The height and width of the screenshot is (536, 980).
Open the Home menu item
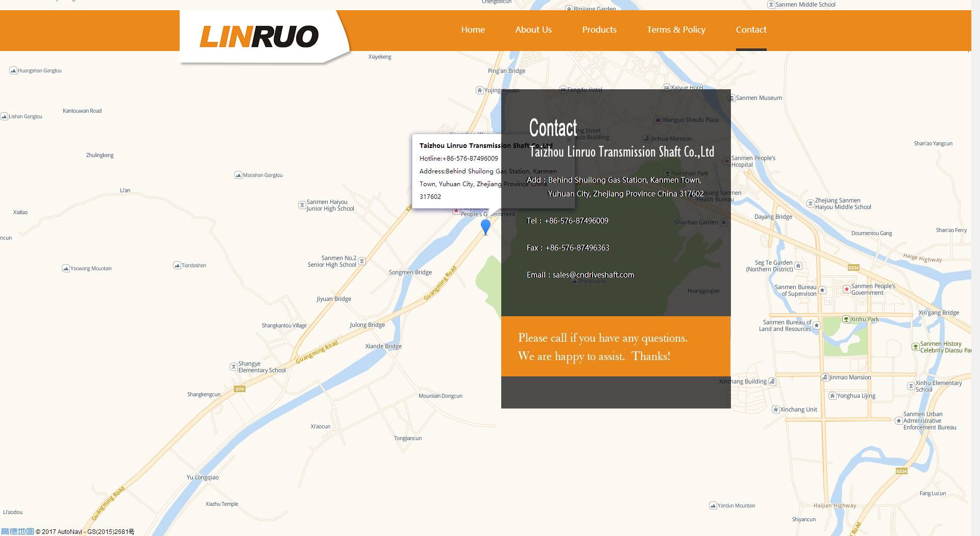click(473, 30)
